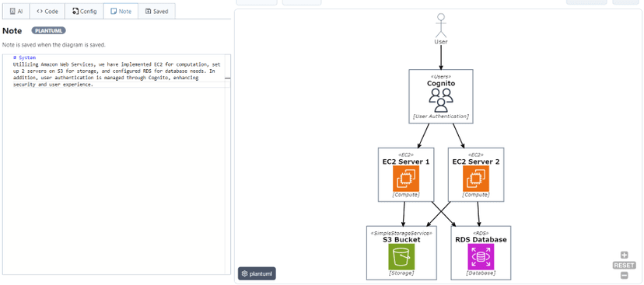
Task: Open the Config tab
Action: [x=84, y=11]
